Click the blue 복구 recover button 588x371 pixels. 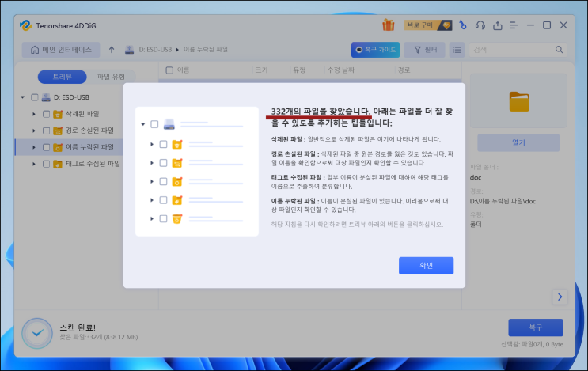click(x=536, y=327)
